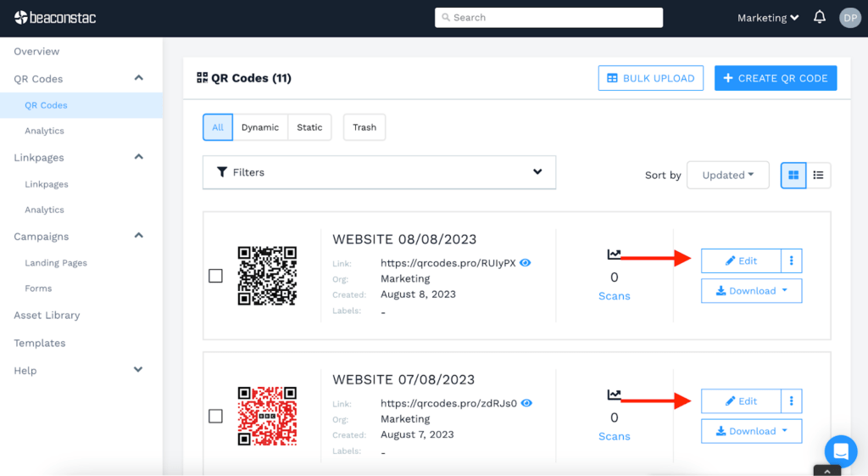This screenshot has height=476, width=868.
Task: View Scans for WEBSITE 08/08/2023
Action: (614, 296)
